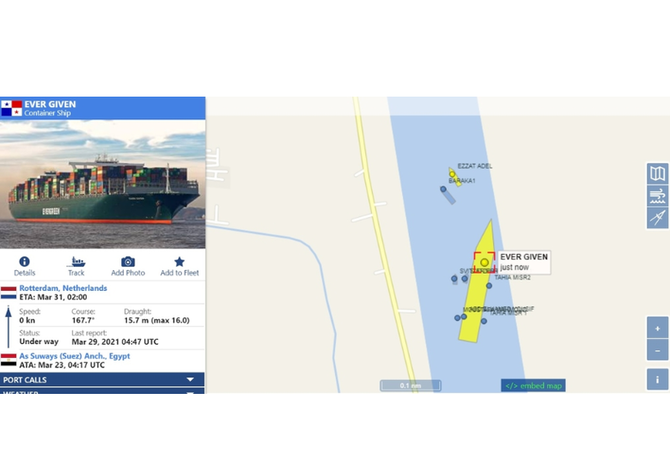Expand the WEATHER section arrow
The width and height of the screenshot is (670, 469).
coord(191,392)
